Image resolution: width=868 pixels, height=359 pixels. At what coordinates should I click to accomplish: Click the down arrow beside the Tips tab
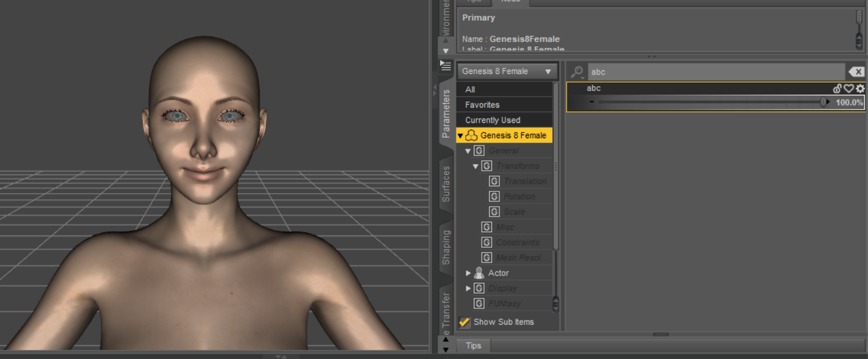446,349
